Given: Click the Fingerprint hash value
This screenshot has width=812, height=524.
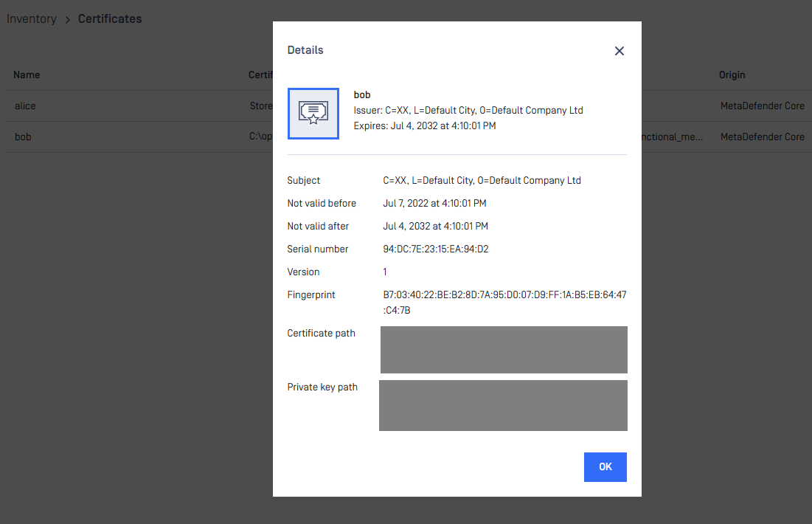Looking at the screenshot, I should pyautogui.click(x=504, y=303).
